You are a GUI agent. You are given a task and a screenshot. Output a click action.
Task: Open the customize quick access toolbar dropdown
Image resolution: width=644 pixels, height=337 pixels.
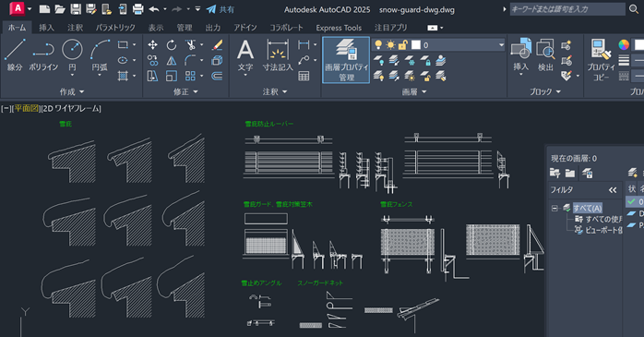tap(197, 8)
